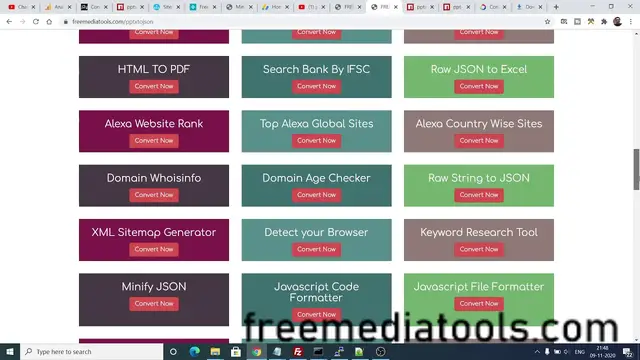640x360 pixels.
Task: Click Convert Now under HTML TO PDF
Action: pos(154,87)
